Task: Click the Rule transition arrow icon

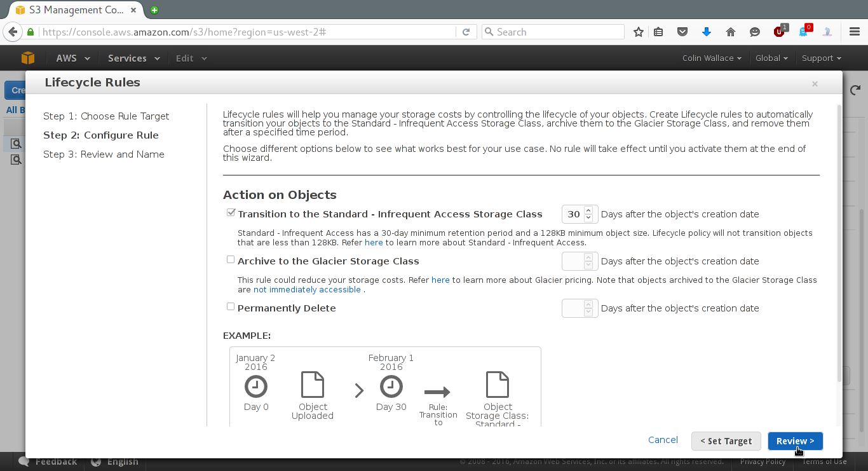Action: click(437, 392)
